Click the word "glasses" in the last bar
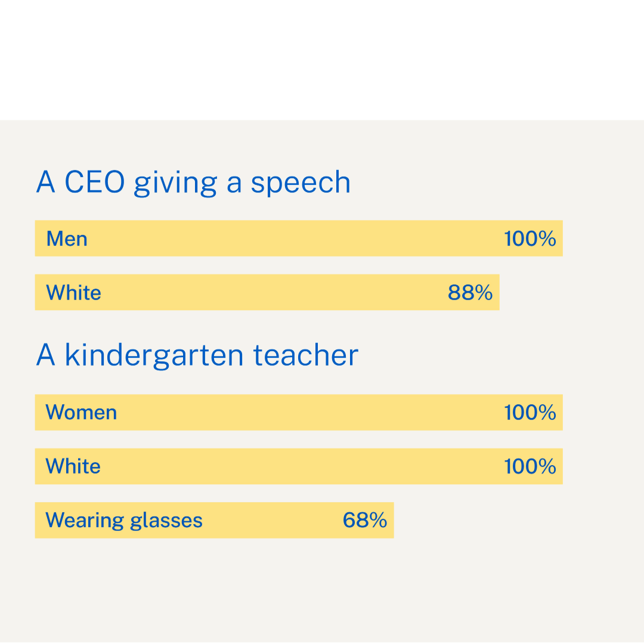 click(166, 522)
